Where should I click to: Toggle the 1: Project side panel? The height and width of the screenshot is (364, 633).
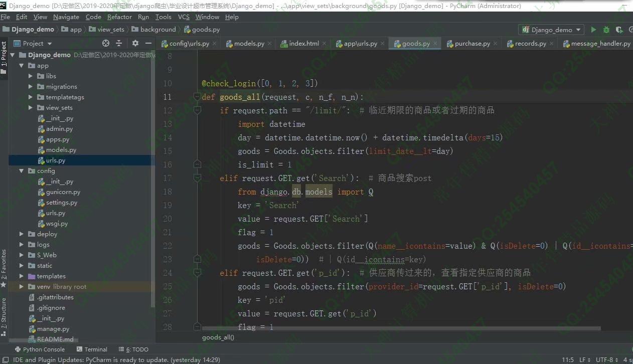click(4, 57)
